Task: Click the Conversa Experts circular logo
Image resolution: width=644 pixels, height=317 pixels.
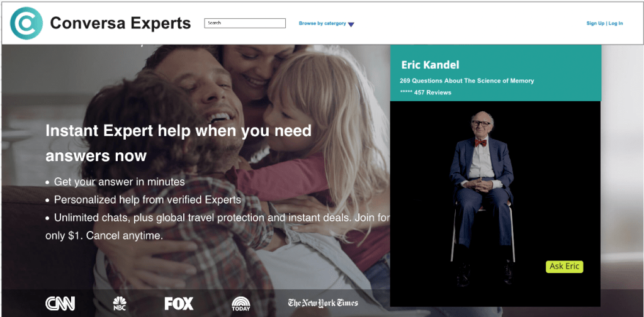Action: coord(26,23)
